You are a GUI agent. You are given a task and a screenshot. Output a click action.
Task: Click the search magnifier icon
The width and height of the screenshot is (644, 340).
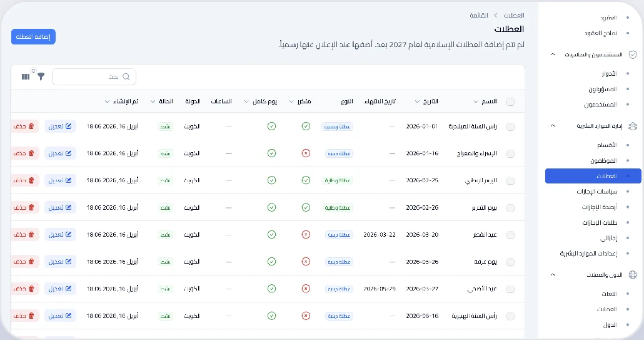click(126, 77)
